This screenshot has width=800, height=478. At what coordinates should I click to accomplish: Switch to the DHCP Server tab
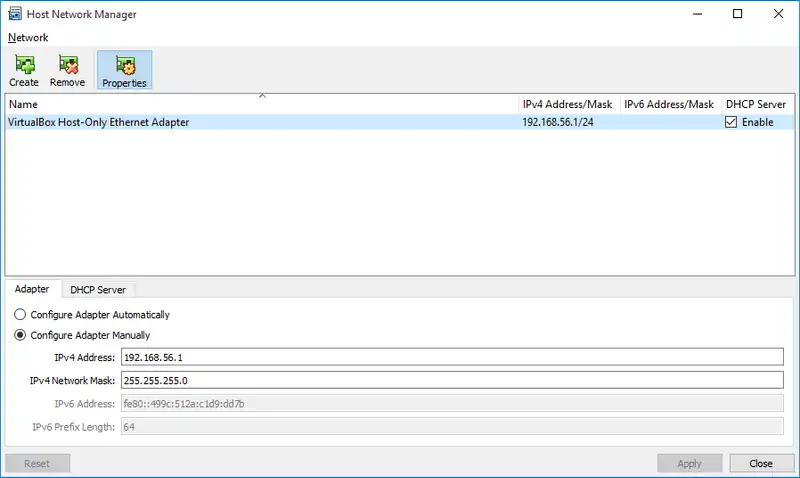click(97, 289)
